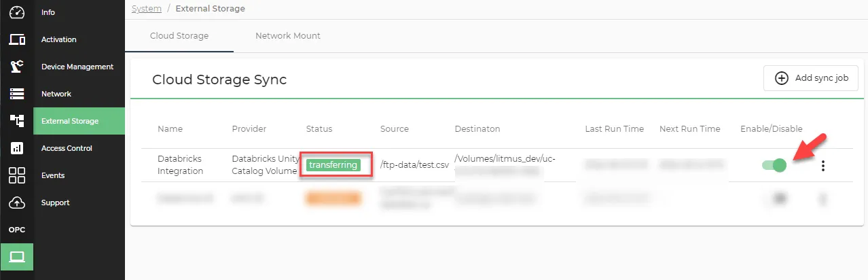Click the Databricks Integration job name

181,164
